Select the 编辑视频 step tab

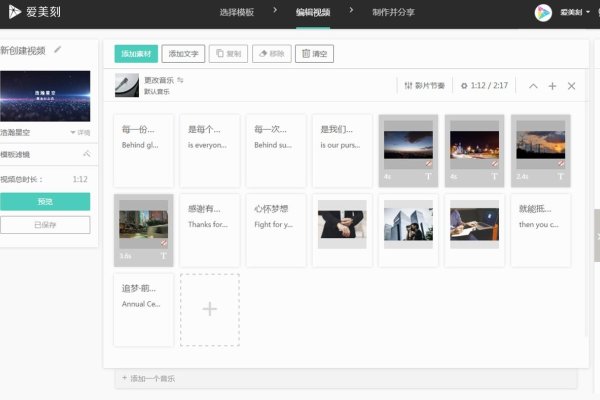[313, 12]
